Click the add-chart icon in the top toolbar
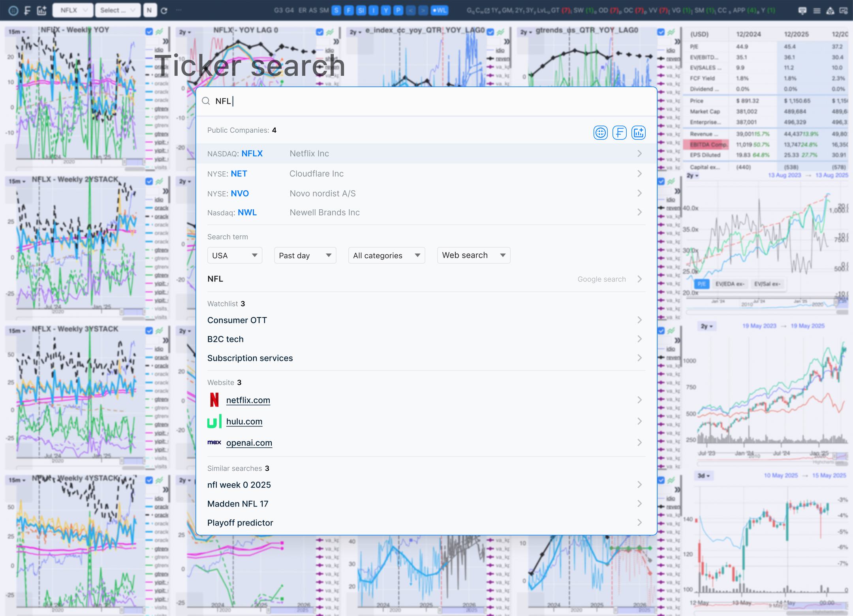 tap(41, 11)
